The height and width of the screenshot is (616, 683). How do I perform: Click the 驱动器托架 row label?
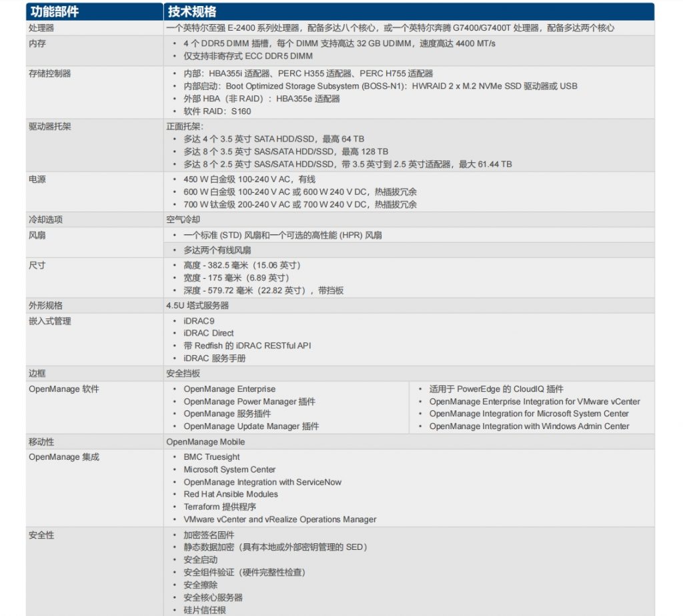pyautogui.click(x=50, y=126)
